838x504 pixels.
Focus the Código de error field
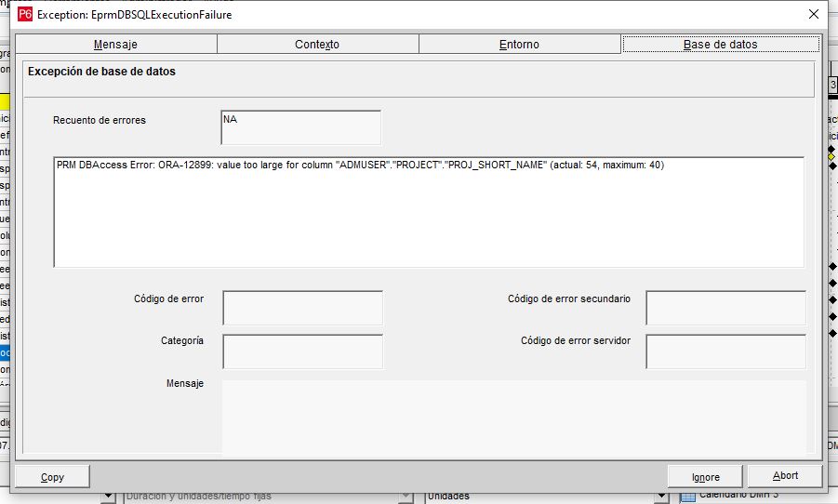[302, 308]
